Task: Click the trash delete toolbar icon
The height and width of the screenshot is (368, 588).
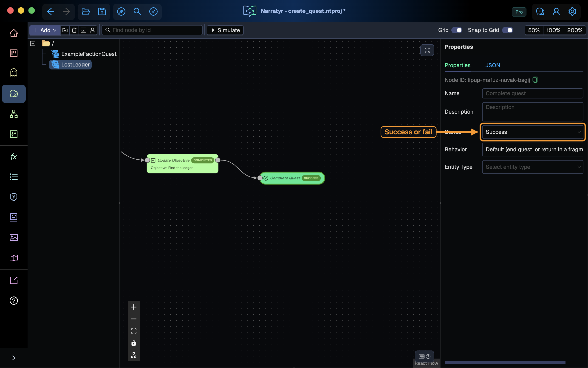Action: point(74,30)
